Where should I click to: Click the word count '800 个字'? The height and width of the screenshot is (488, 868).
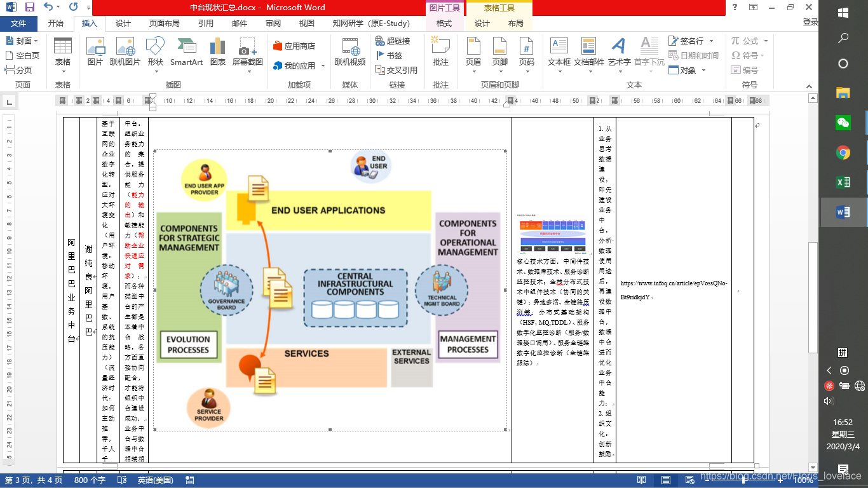click(x=90, y=480)
